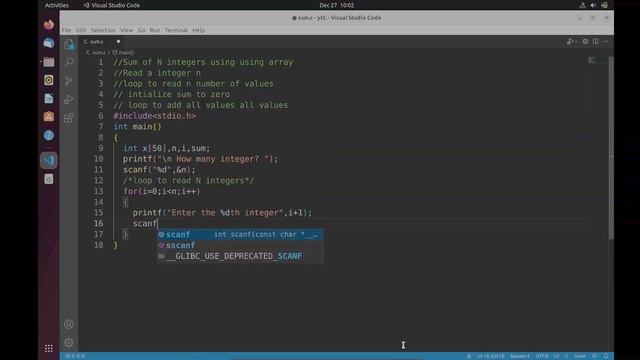Open the View menu

pyautogui.click(x=127, y=30)
